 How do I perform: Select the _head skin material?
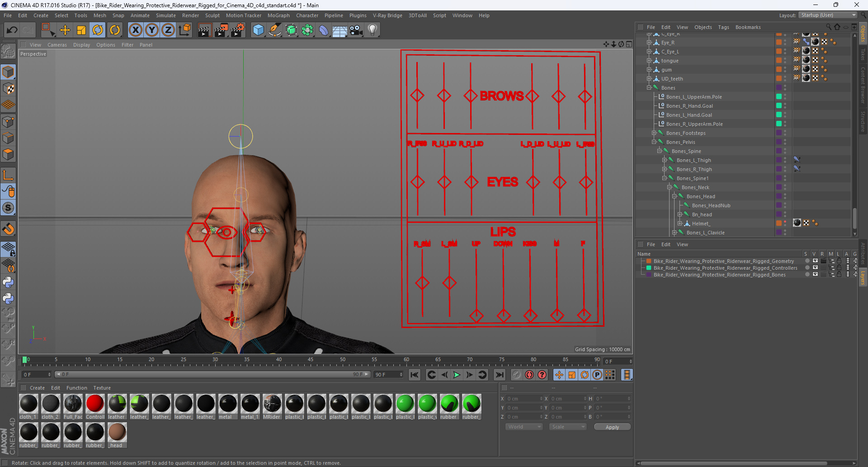click(x=117, y=435)
